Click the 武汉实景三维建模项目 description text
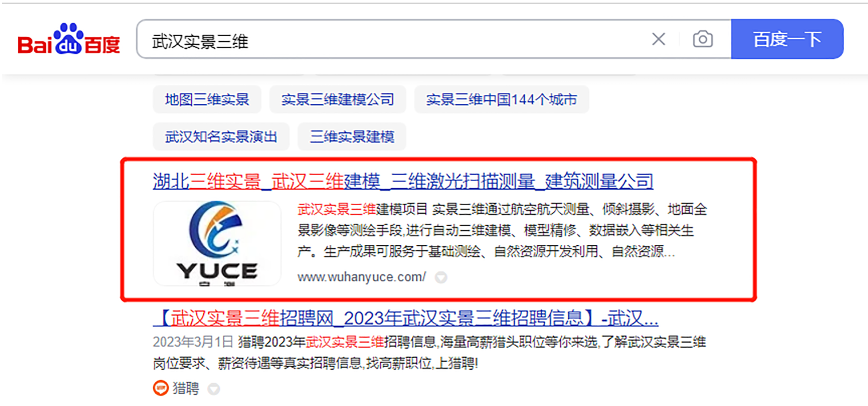 pos(502,230)
